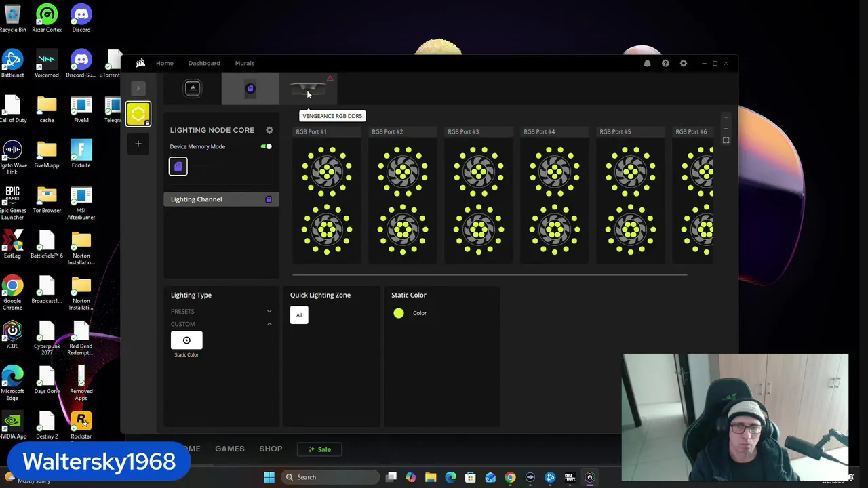Open Fortnite desktop shortcut
The width and height of the screenshot is (868, 488).
coord(81,154)
